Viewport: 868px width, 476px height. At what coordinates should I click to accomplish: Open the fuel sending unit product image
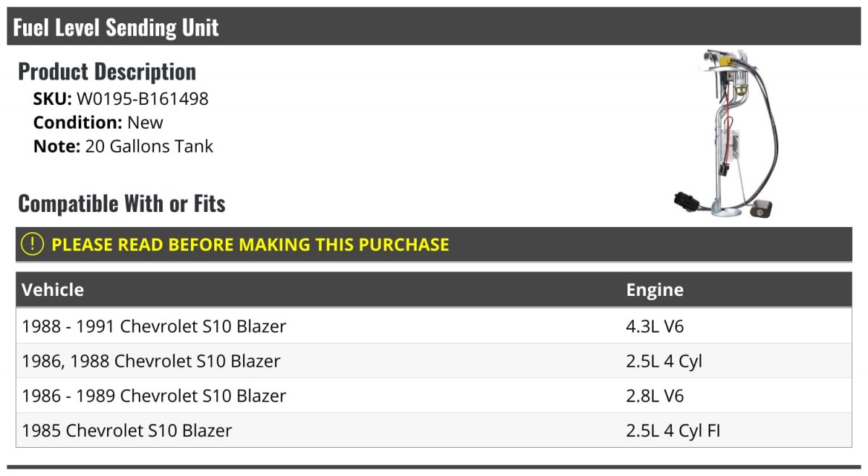(x=726, y=134)
